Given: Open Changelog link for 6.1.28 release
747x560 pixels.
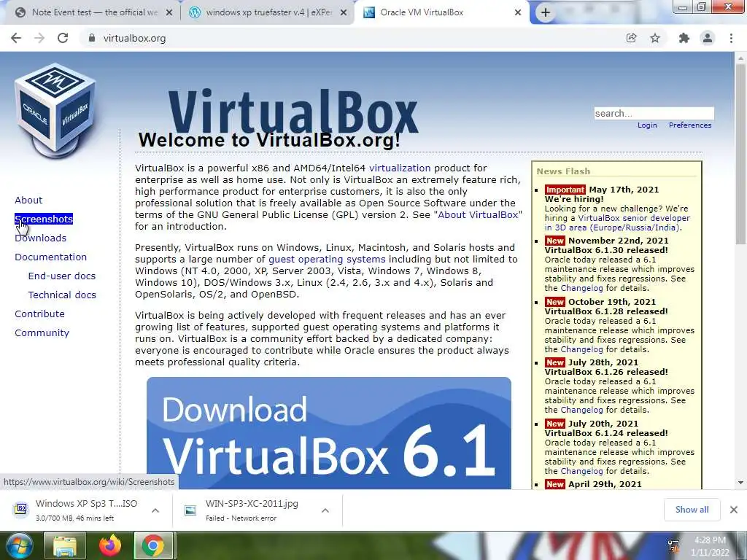Looking at the screenshot, I should pos(581,349).
